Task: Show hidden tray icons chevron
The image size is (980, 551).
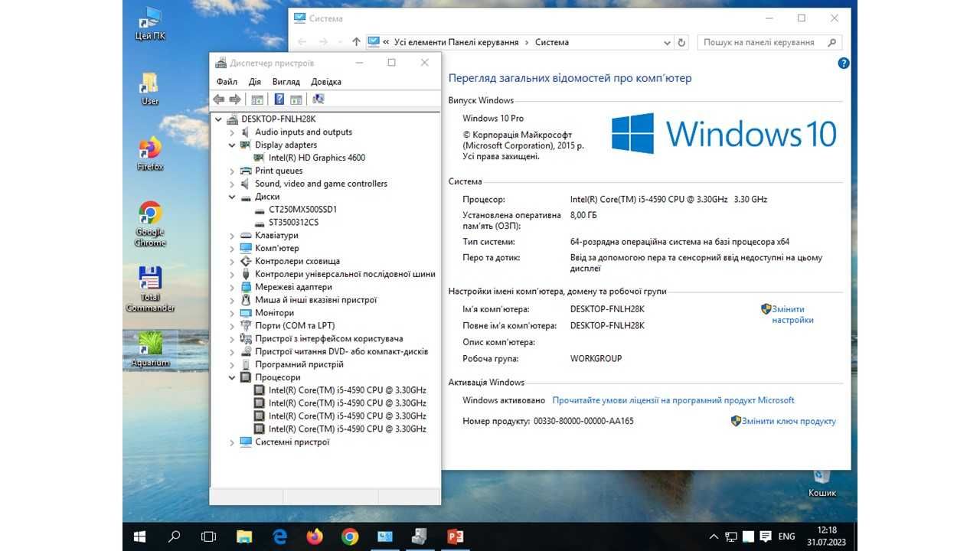Action: point(714,536)
